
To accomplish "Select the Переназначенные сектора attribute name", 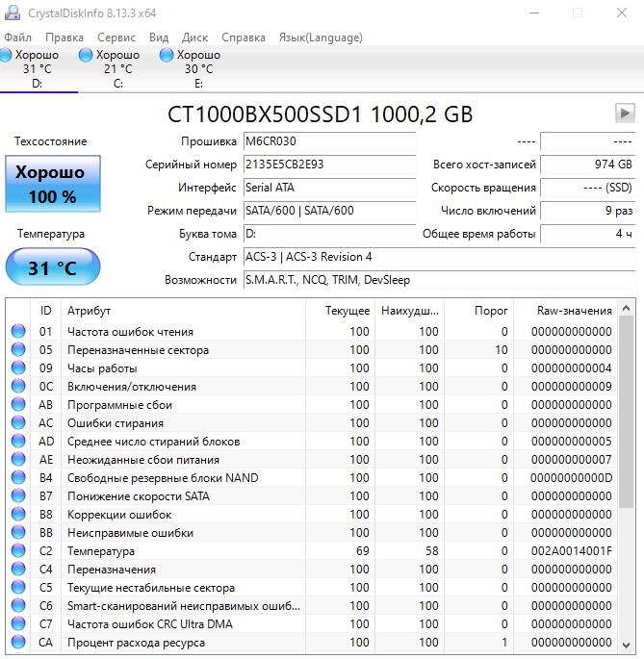I will tap(138, 350).
